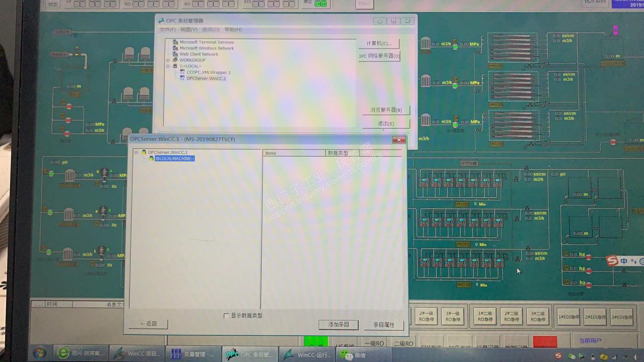Click the Sogou input icon in tray
Viewport: 644px width, 362px height.
pos(558,356)
